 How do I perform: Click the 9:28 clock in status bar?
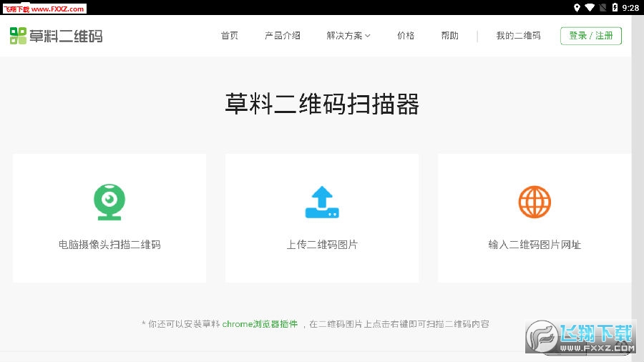(x=630, y=7)
